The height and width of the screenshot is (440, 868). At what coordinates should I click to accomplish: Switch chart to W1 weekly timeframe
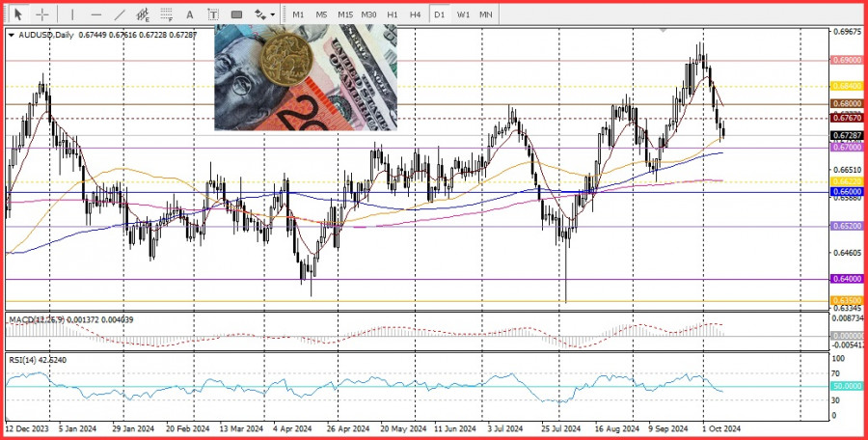coord(463,14)
